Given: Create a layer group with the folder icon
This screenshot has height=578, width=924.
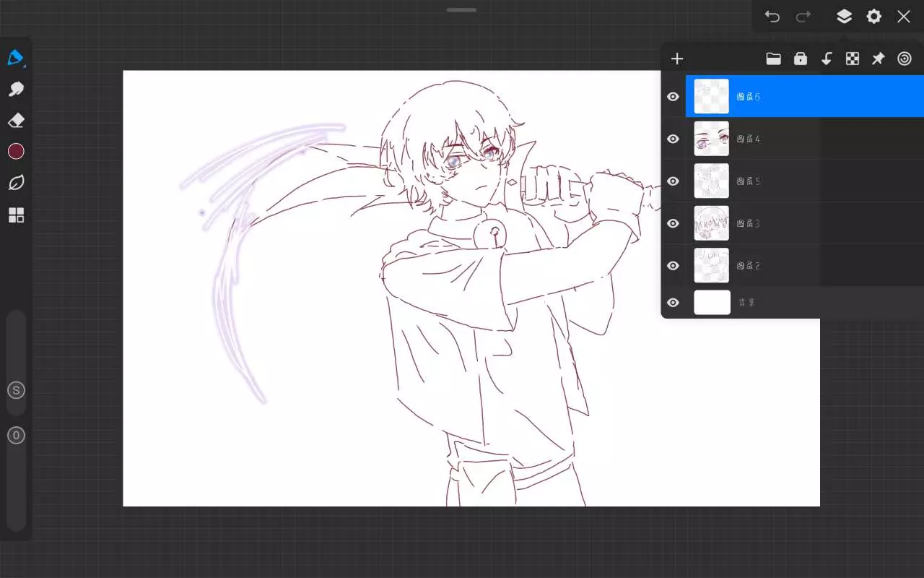Looking at the screenshot, I should pyautogui.click(x=774, y=59).
